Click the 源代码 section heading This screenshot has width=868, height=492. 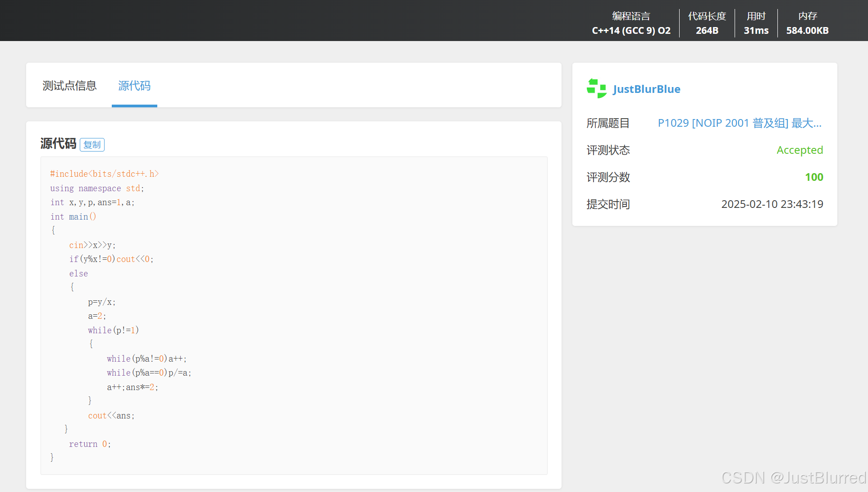pos(58,143)
